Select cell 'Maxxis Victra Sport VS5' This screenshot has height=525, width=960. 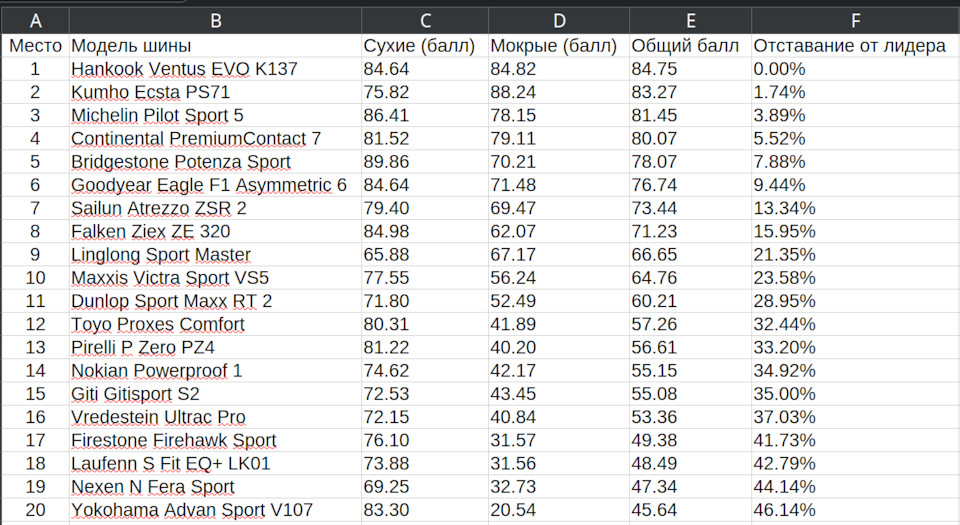pyautogui.click(x=216, y=278)
